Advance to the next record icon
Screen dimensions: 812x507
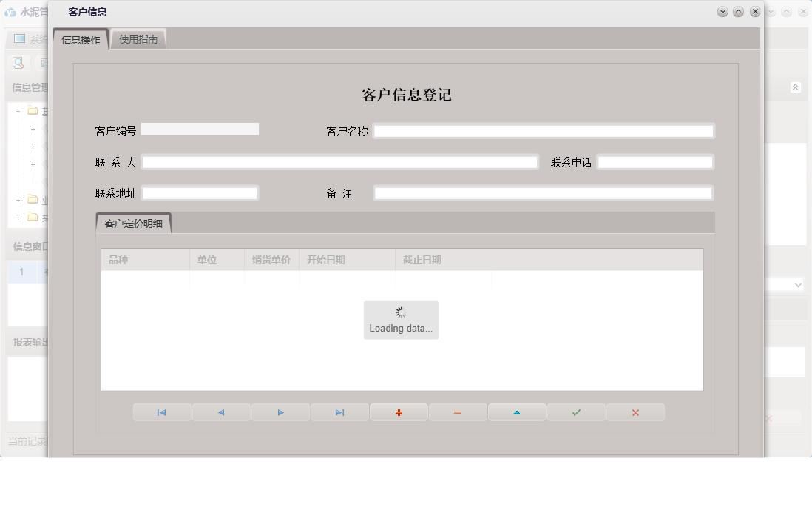[x=280, y=412]
